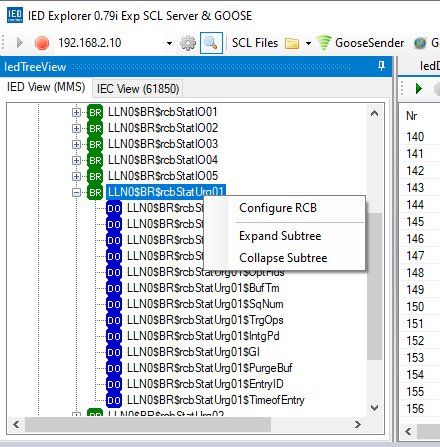
Task: Select LLN0$BR$rcbStatUrg01$GI item
Action: [193, 352]
